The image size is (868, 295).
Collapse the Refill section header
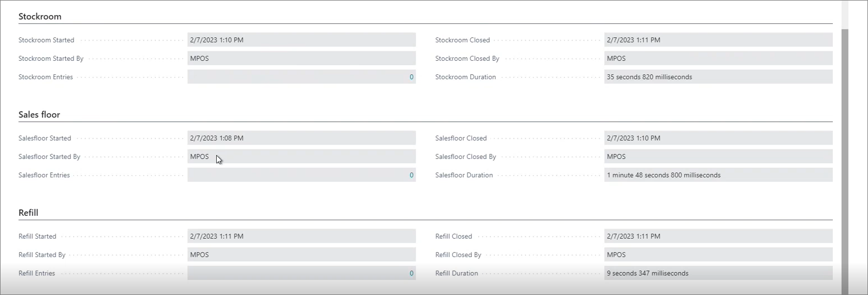[28, 213]
